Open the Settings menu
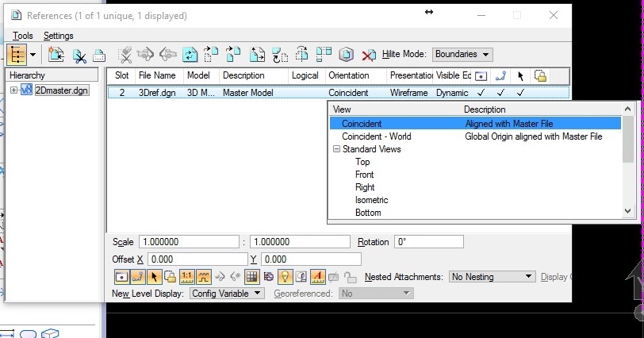This screenshot has height=338, width=644. 59,36
